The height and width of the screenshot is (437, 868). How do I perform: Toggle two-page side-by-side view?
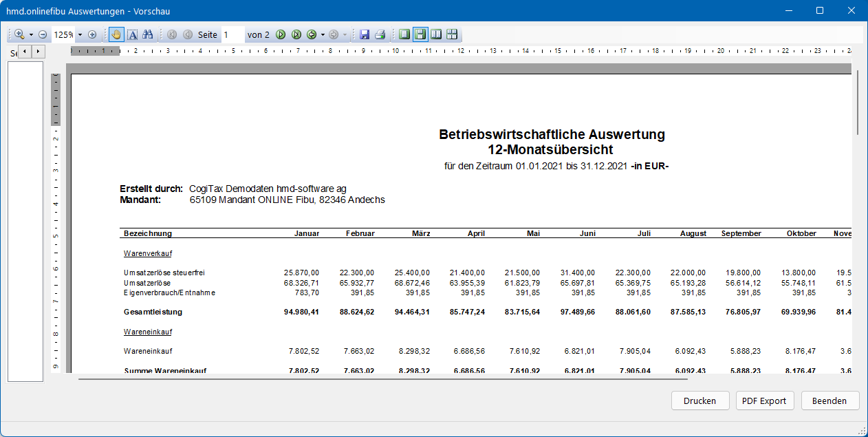click(x=435, y=34)
